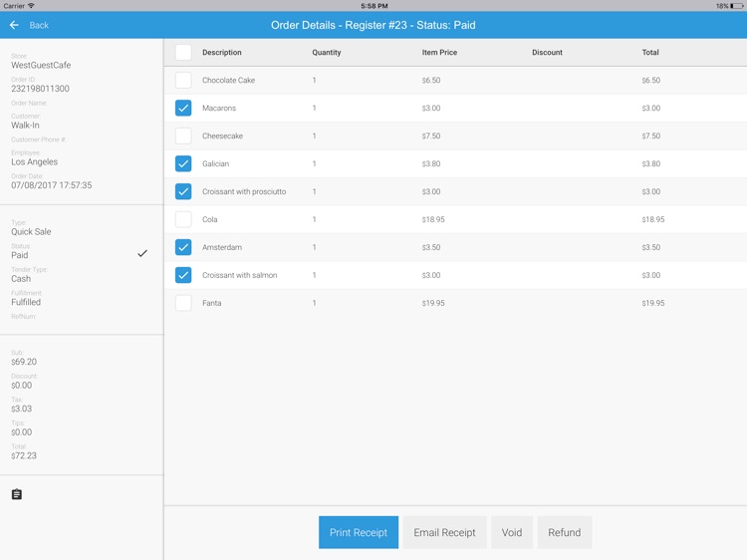Select the Macarons description text
747x560 pixels.
(219, 109)
